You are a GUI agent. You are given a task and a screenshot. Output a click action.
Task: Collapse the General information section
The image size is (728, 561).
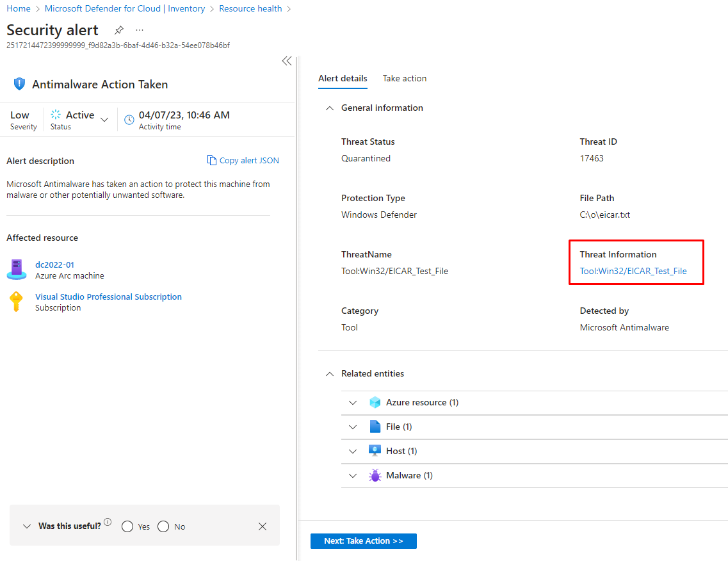click(x=330, y=108)
